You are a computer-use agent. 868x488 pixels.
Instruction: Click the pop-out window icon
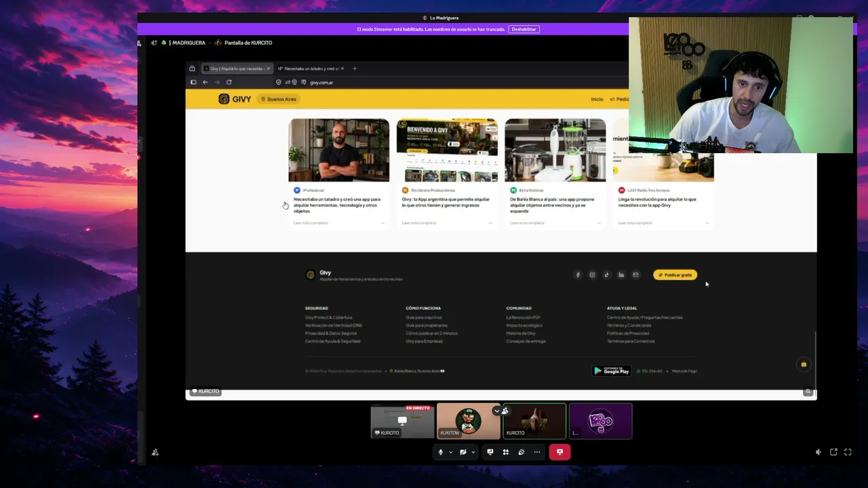(833, 452)
